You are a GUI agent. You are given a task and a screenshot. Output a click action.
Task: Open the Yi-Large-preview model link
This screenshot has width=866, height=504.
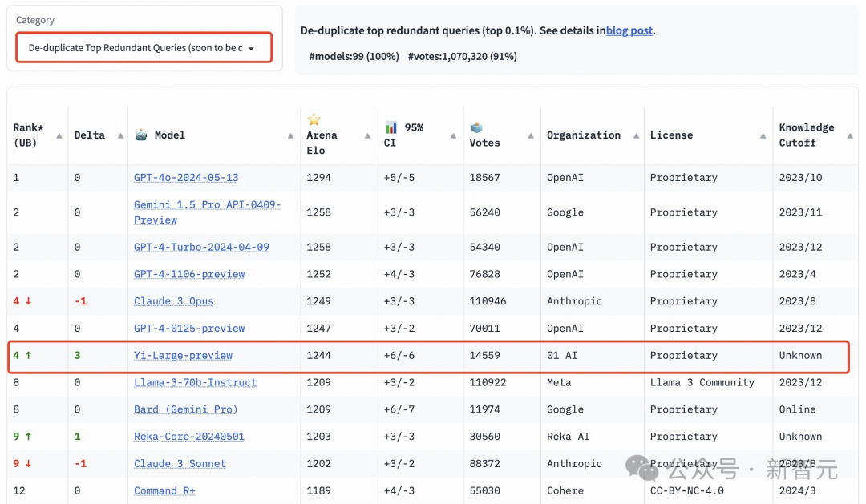[183, 356]
